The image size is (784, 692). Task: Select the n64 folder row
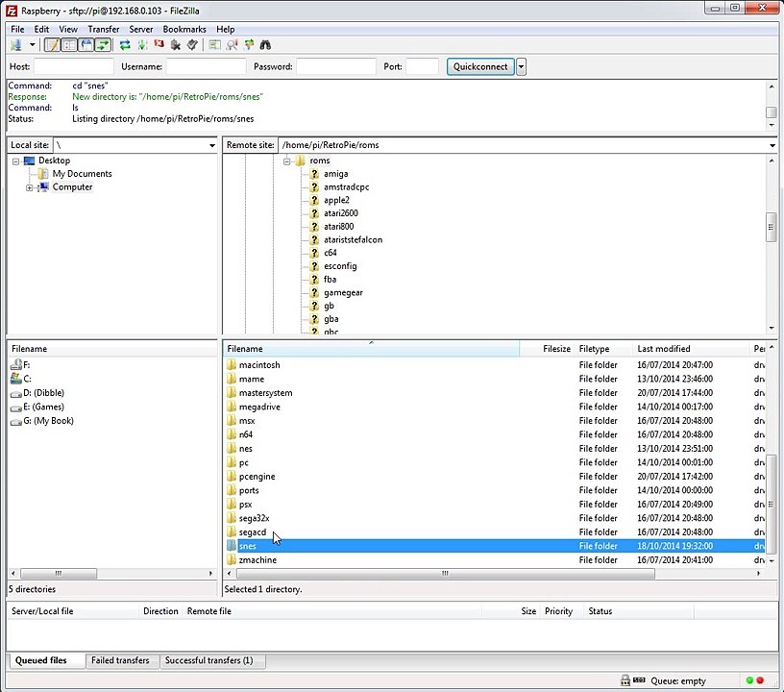[x=494, y=434]
